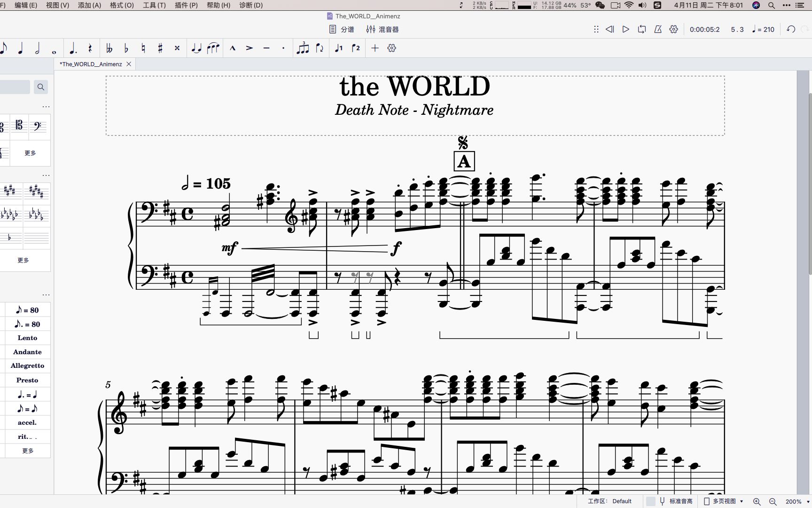The width and height of the screenshot is (812, 508).
Task: Show more (更多) tempo markings
Action: (28, 451)
